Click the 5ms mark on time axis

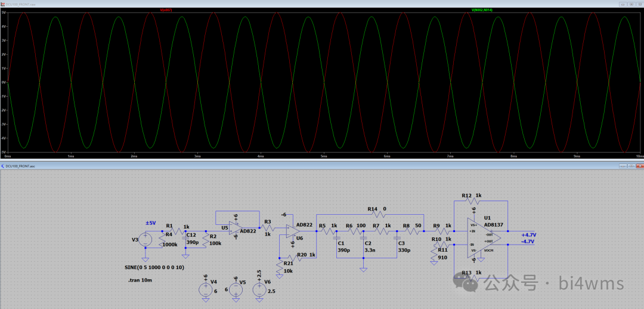pyautogui.click(x=324, y=156)
